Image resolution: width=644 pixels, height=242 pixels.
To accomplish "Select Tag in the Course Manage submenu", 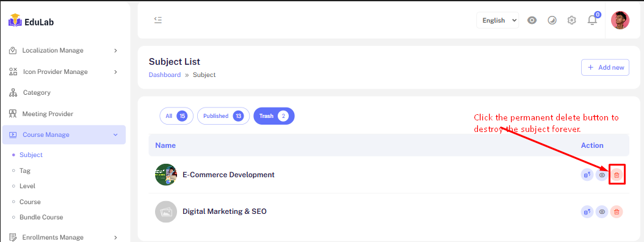I will tap(24, 170).
